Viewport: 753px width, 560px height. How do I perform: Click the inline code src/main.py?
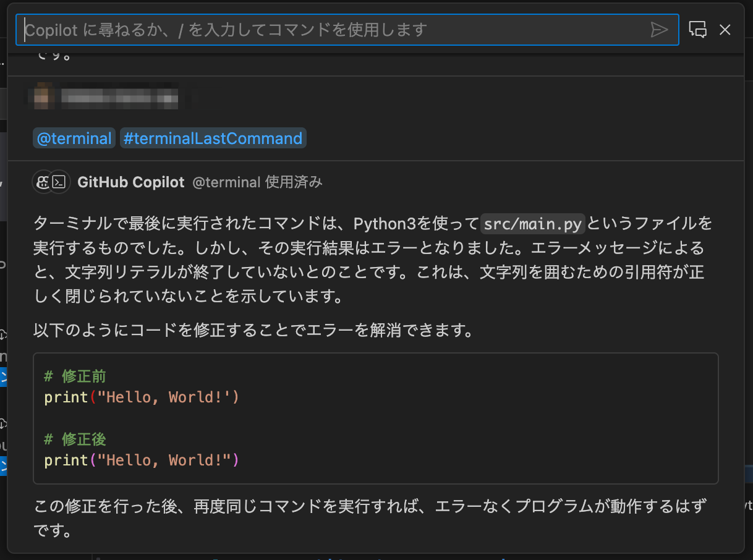(532, 224)
